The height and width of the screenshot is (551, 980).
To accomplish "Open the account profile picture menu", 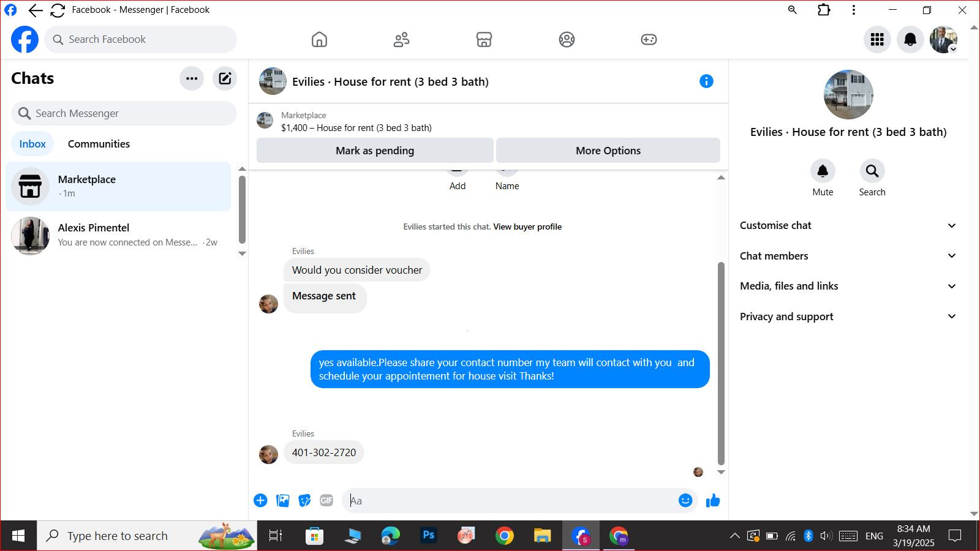I will point(943,40).
